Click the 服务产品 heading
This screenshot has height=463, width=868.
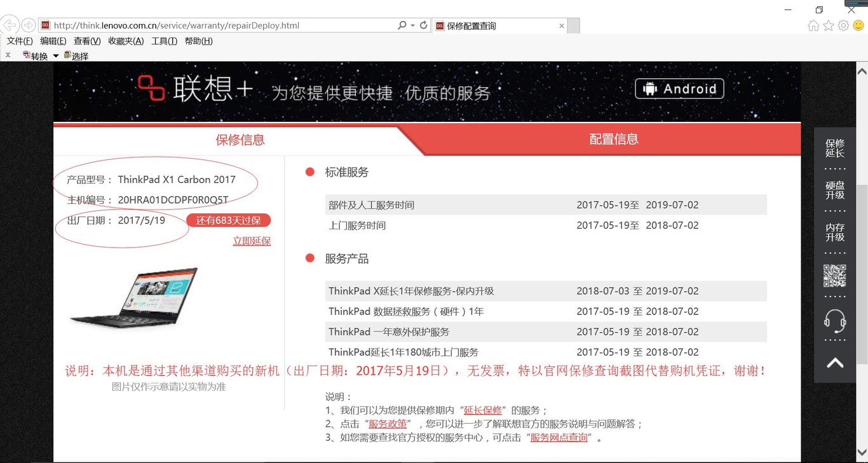pyautogui.click(x=346, y=258)
